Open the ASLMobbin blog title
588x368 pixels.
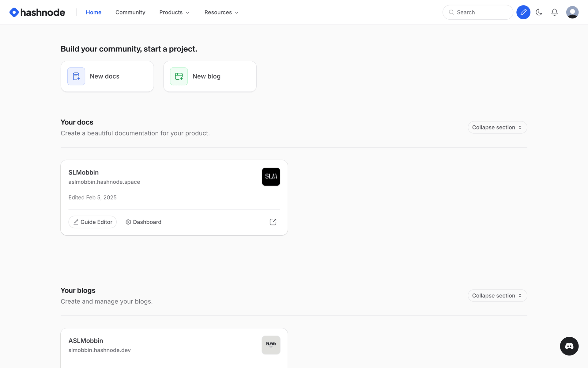(x=86, y=341)
